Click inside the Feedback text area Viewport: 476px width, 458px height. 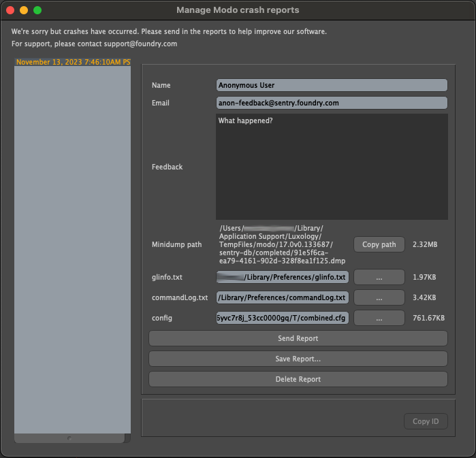point(332,167)
